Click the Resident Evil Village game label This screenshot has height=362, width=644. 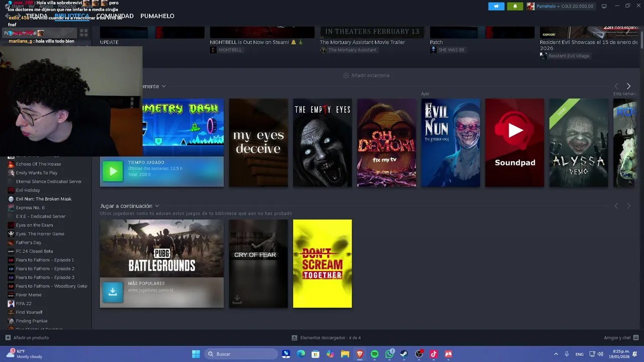(565, 56)
